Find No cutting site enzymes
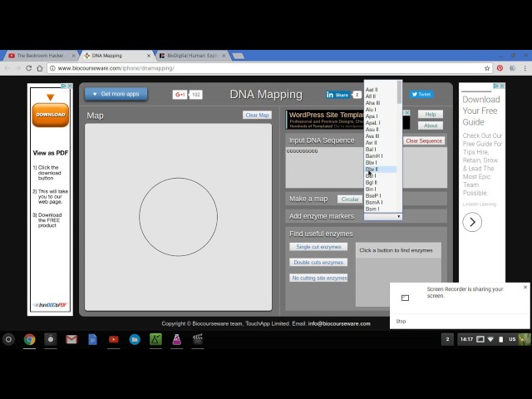The height and width of the screenshot is (399, 532). [318, 278]
